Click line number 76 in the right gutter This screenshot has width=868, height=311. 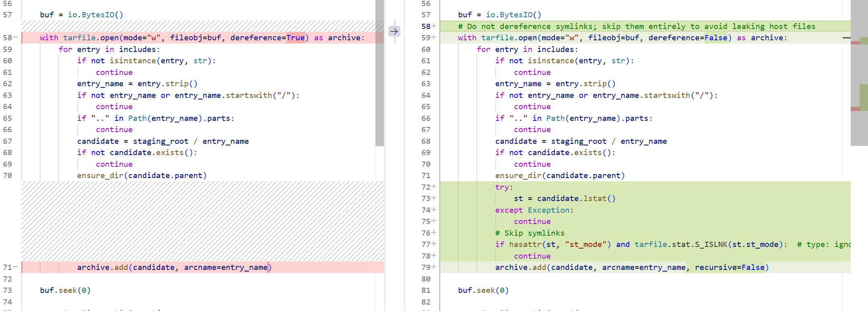[x=426, y=233]
